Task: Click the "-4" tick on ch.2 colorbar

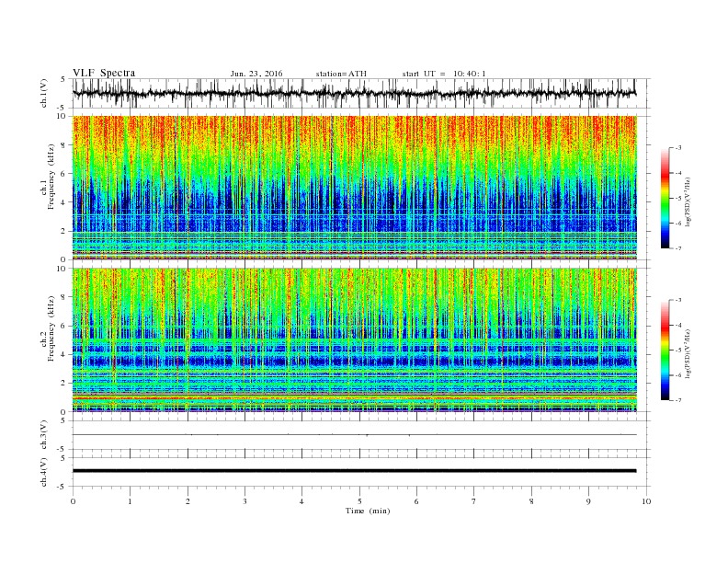Action: [x=678, y=325]
